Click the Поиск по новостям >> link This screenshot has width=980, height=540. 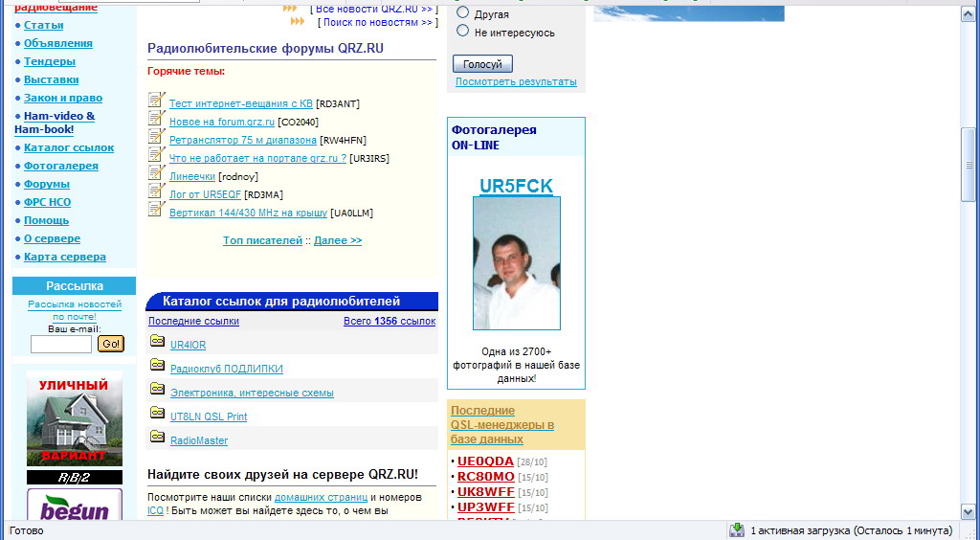pyautogui.click(x=378, y=23)
